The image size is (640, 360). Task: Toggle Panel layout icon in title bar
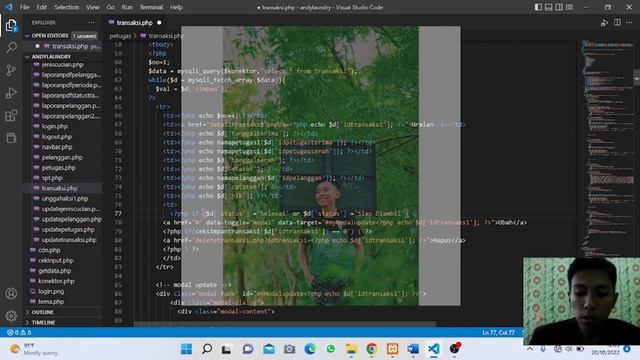(549, 7)
